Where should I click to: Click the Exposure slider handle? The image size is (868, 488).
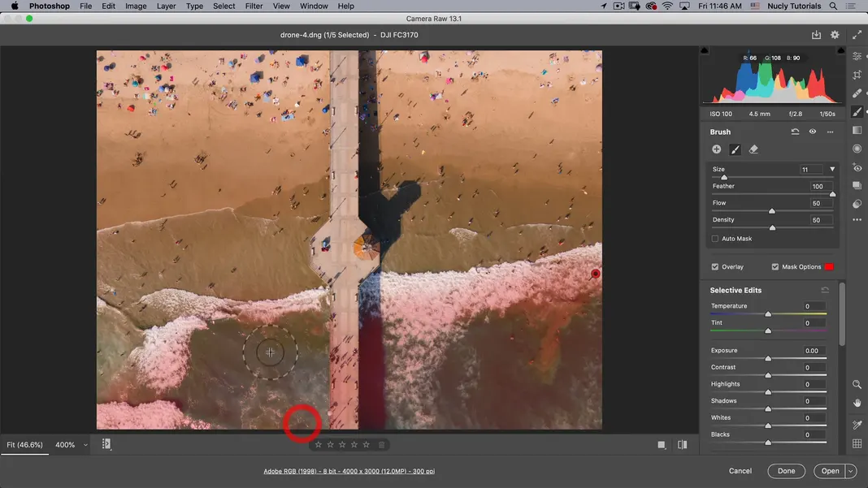pos(768,359)
